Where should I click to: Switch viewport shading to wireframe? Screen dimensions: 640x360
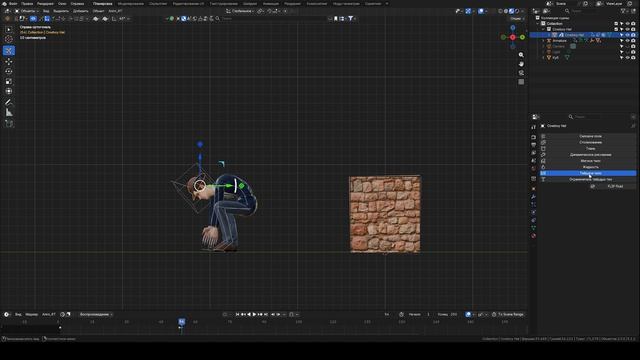(x=500, y=11)
